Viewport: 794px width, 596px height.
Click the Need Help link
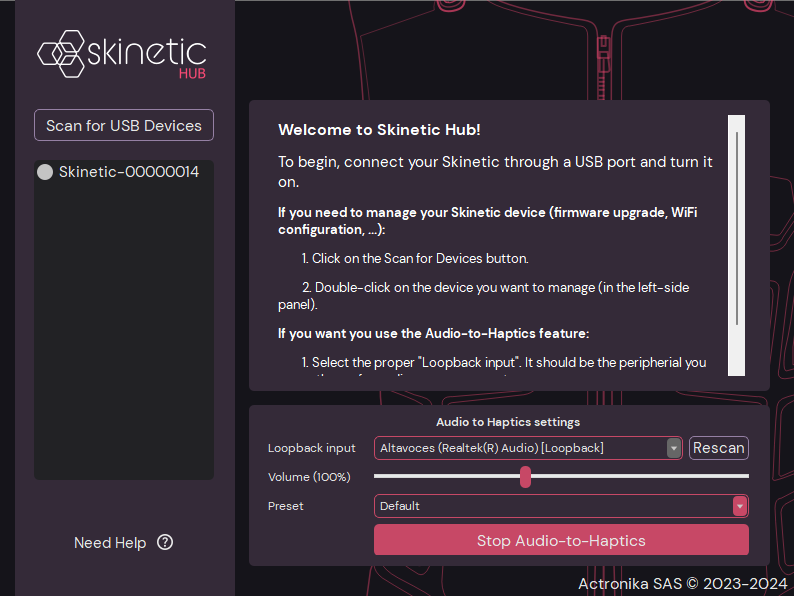tap(110, 543)
